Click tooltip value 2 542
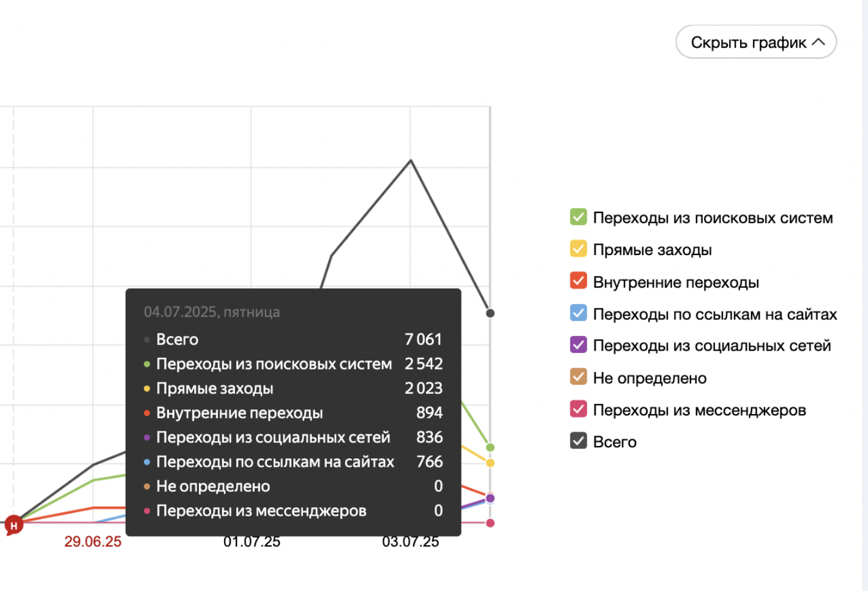This screenshot has width=868, height=591. coord(424,363)
